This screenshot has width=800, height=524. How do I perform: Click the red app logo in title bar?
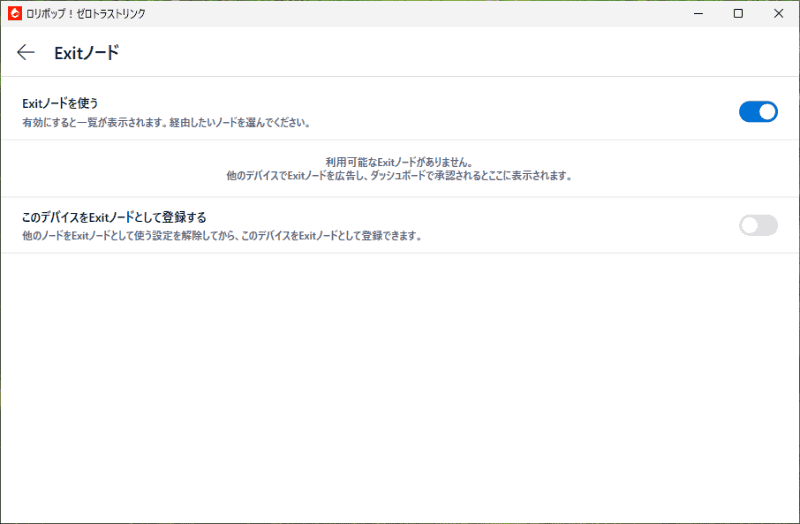coord(15,13)
